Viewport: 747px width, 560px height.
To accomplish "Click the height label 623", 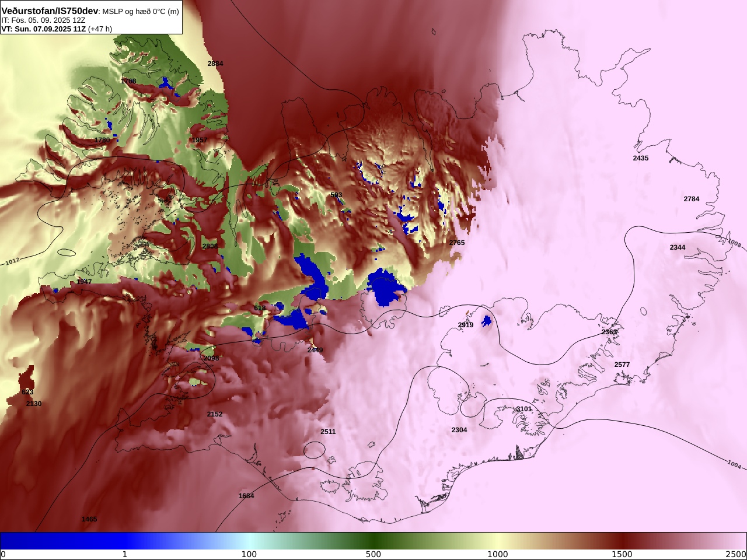I will [x=27, y=392].
